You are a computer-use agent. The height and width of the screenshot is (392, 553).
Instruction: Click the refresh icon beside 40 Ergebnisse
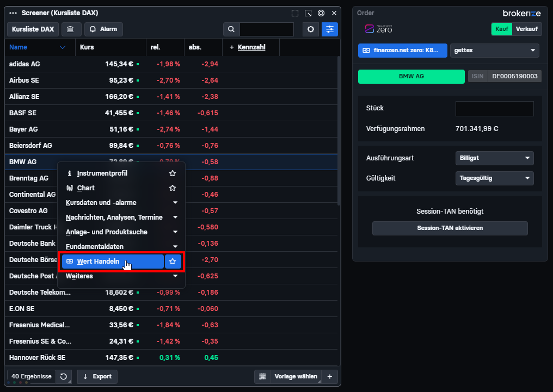64,376
